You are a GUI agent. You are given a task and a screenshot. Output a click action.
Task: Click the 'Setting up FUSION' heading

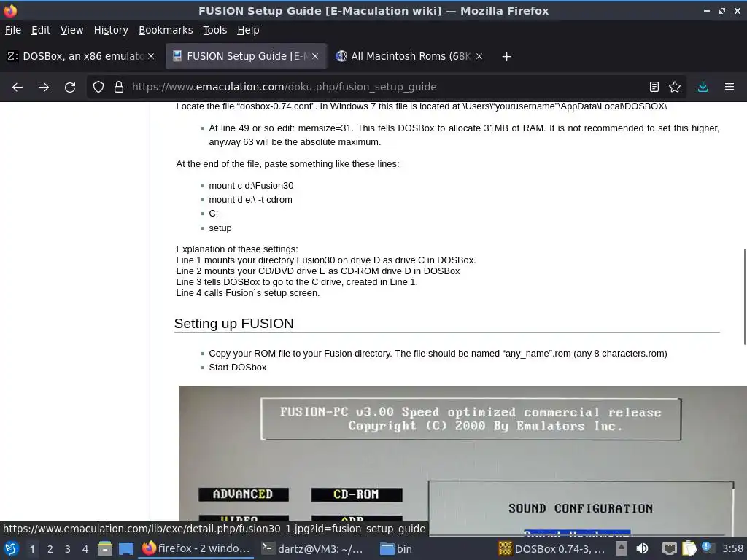233,323
